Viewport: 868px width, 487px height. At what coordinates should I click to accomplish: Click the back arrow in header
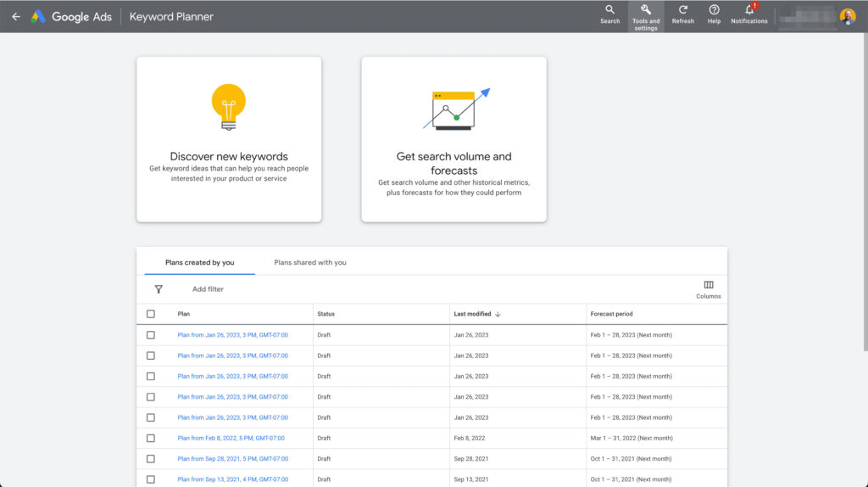coord(15,17)
